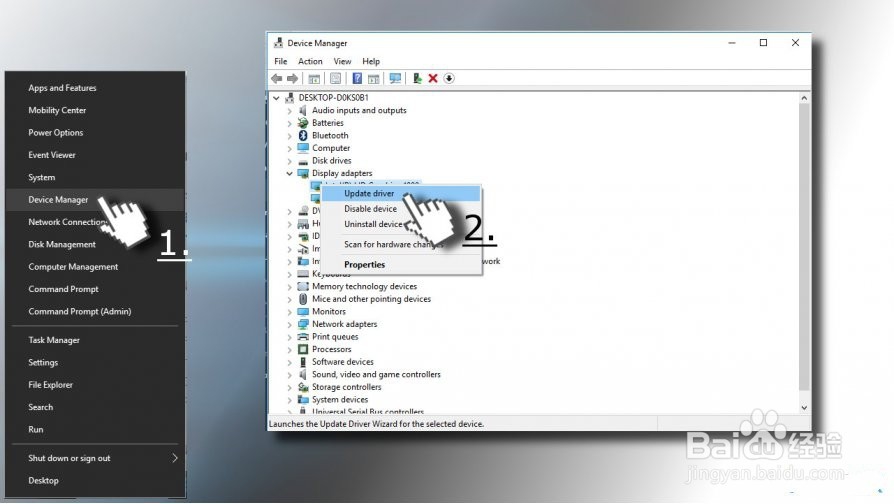Click the Batteries category icon

303,123
